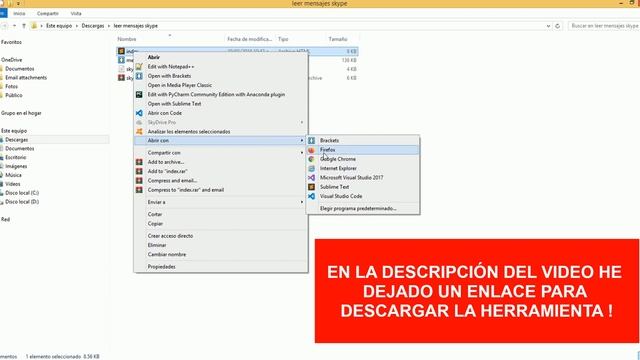The image size is (640, 360).
Task: Click WinRAR icon beside Add to archive
Action: [139, 162]
